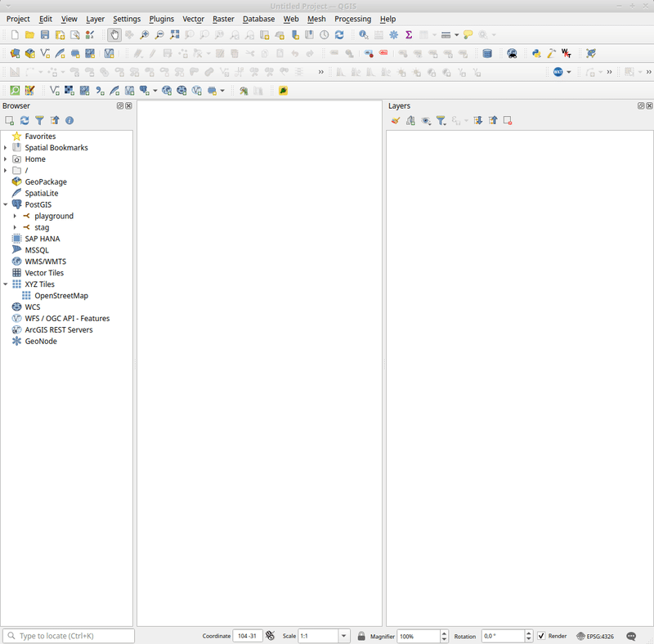The width and height of the screenshot is (654, 644).
Task: Select GeoPackage in Browser
Action: coord(46,182)
